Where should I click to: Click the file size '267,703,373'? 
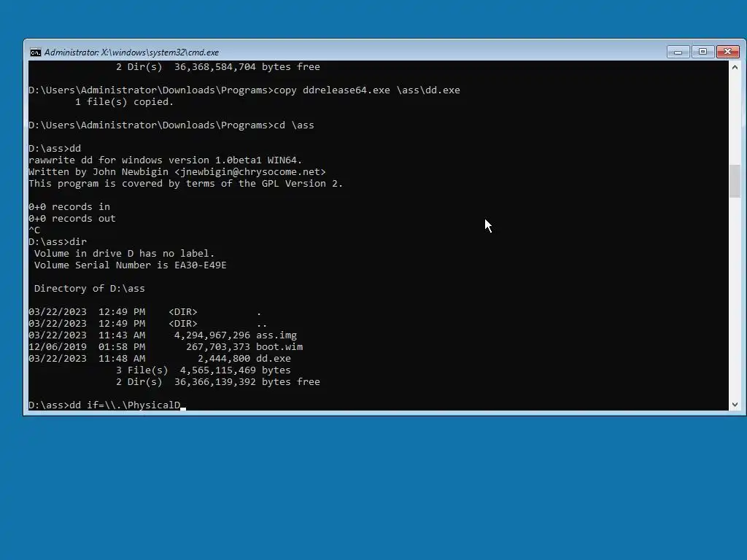tap(217, 346)
